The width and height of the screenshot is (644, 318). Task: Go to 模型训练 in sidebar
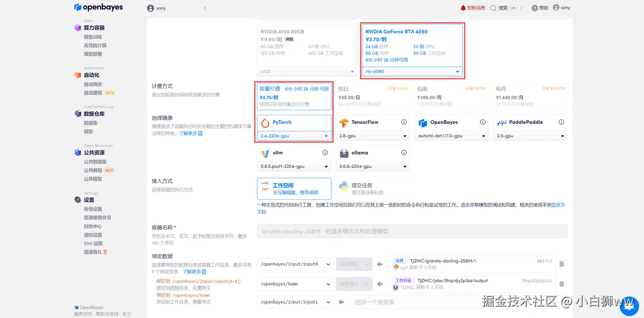pos(93,37)
